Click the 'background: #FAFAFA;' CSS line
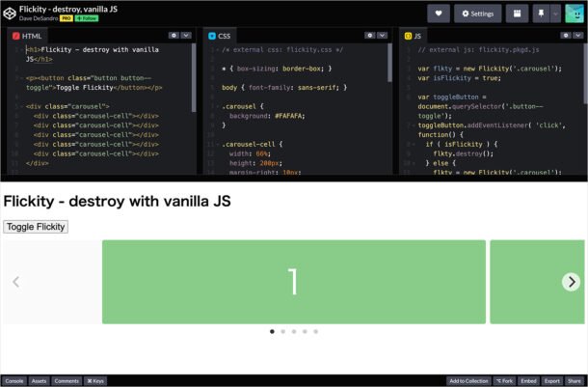The image size is (588, 387). 267,116
